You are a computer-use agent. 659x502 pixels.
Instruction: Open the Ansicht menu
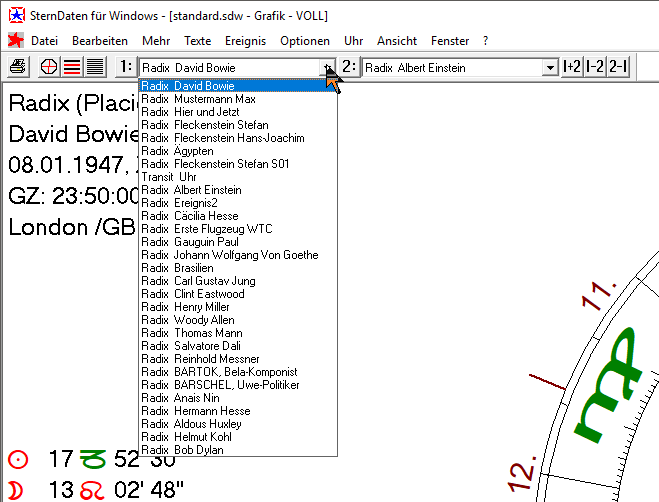pyautogui.click(x=397, y=41)
